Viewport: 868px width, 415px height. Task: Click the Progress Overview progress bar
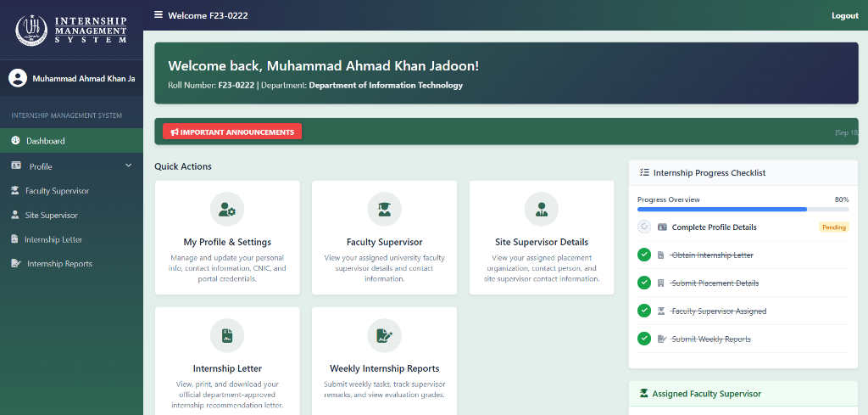coord(743,210)
